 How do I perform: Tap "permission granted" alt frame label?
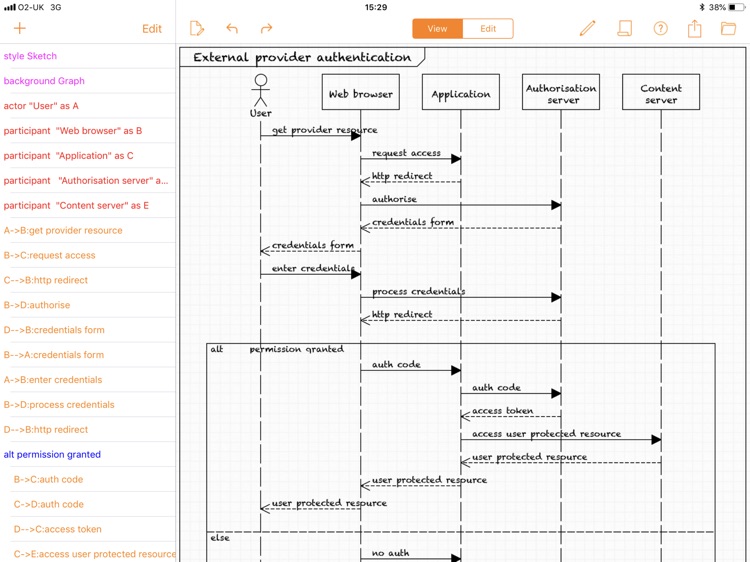[x=297, y=349]
